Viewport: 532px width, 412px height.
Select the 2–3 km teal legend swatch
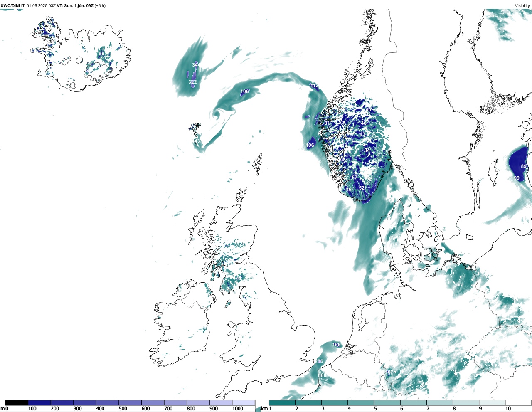(308, 403)
